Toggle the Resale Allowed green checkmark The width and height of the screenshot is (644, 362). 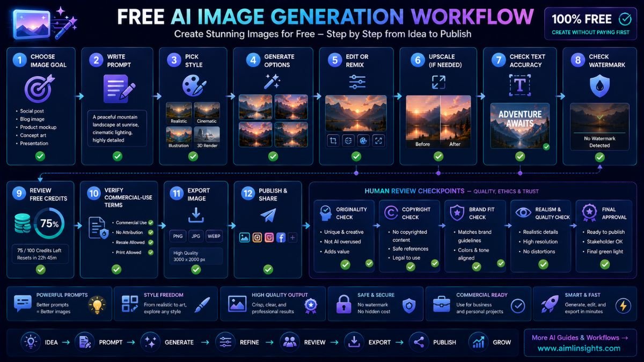(x=151, y=242)
